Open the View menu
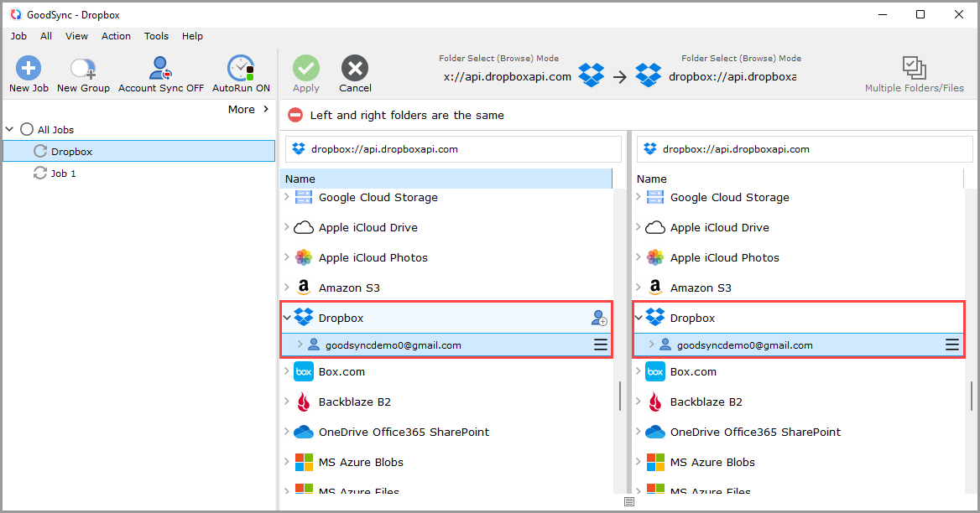This screenshot has width=980, height=513. [x=77, y=36]
